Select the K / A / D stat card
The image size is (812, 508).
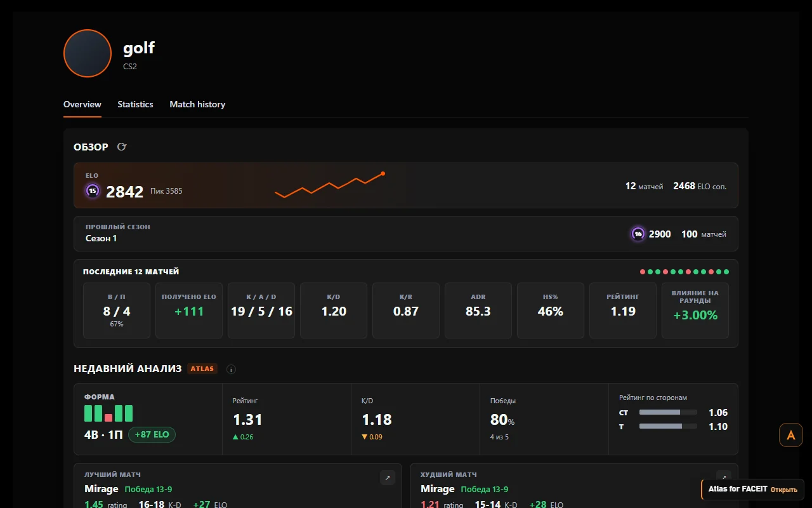pos(261,311)
